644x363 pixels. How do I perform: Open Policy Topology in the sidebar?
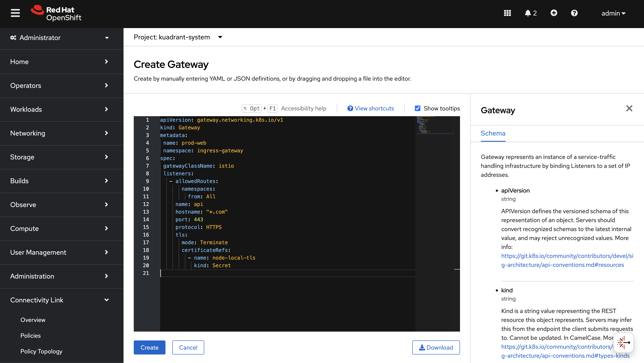point(41,351)
